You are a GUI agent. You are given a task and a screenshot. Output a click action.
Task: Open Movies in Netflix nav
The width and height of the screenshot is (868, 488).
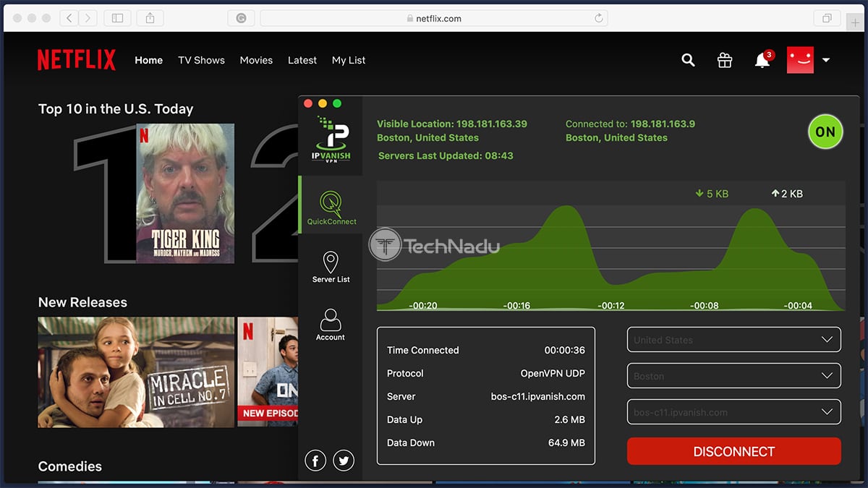(x=256, y=61)
